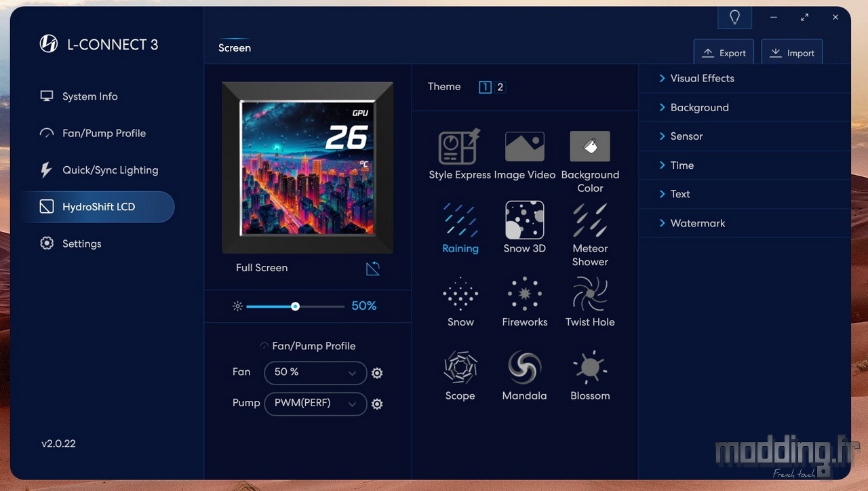
Task: Minimize the L-CONNECT window
Action: pyautogui.click(x=774, y=17)
